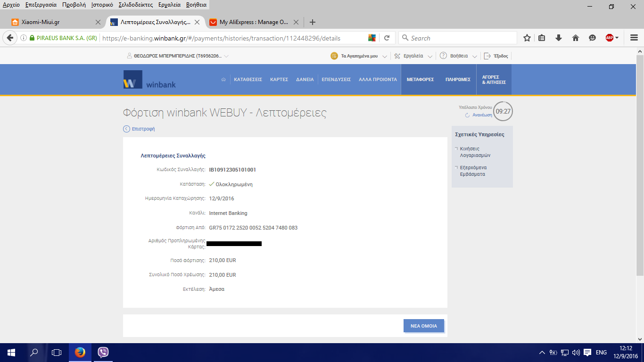Image resolution: width=644 pixels, height=362 pixels.
Task: Open Εξερχόμενα Εμβάσματα related service
Action: 473,171
